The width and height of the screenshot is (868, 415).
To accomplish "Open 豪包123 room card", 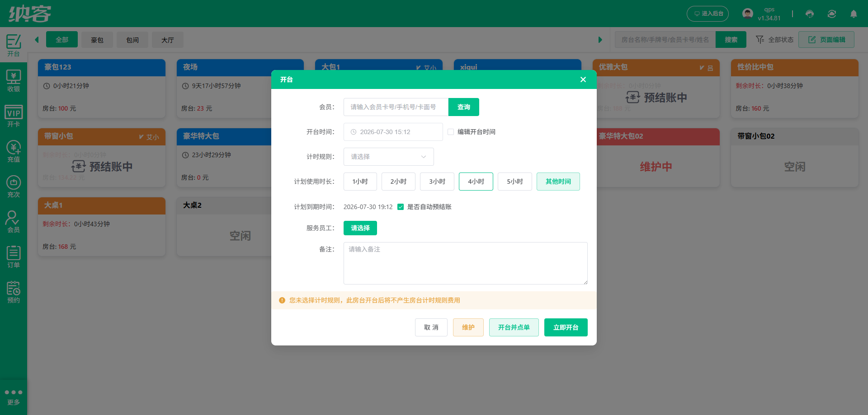I will click(x=102, y=89).
